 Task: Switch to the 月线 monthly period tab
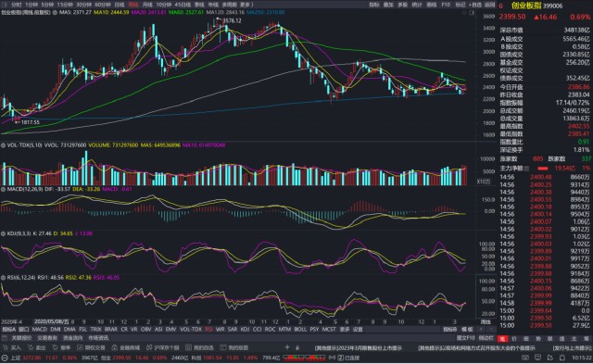147,5
